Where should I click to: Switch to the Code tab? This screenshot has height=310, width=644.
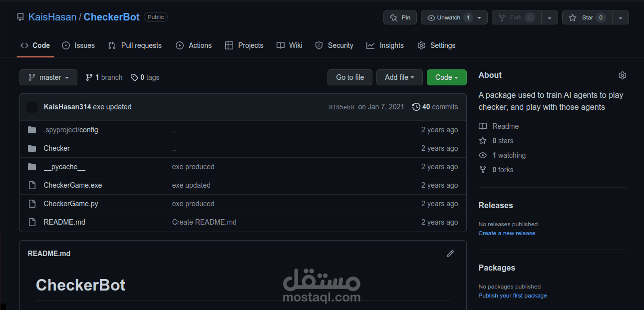point(35,45)
